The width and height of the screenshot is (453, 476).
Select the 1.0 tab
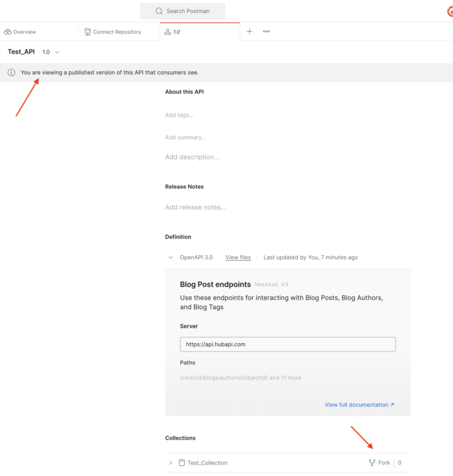click(x=200, y=32)
